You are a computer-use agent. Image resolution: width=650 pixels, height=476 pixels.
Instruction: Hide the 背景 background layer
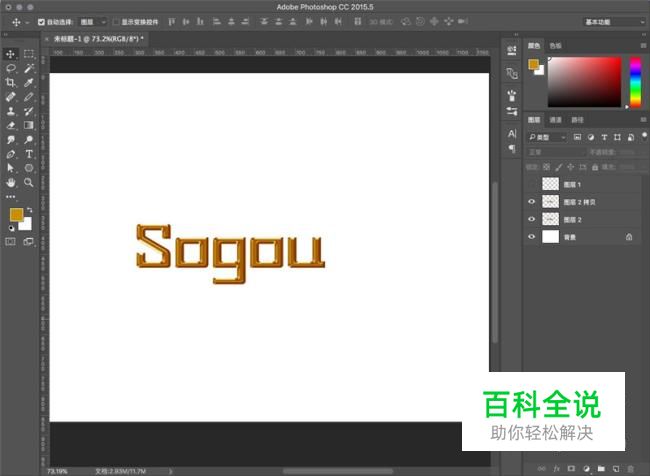[x=531, y=237]
